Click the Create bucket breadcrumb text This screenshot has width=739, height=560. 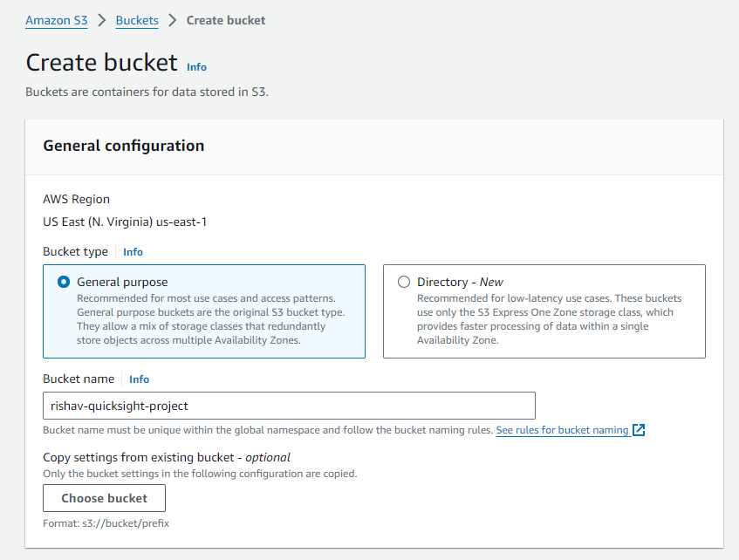pyautogui.click(x=226, y=20)
